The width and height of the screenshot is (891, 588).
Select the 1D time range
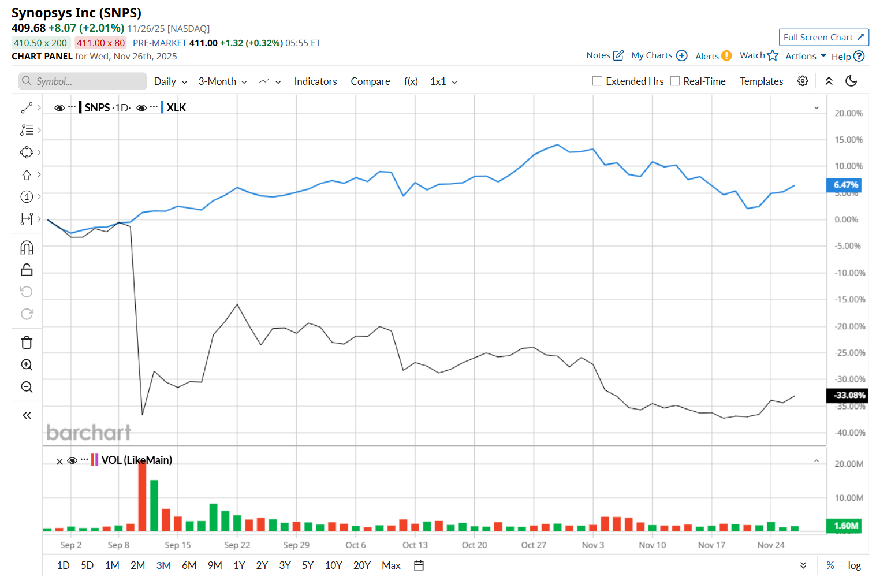click(64, 565)
